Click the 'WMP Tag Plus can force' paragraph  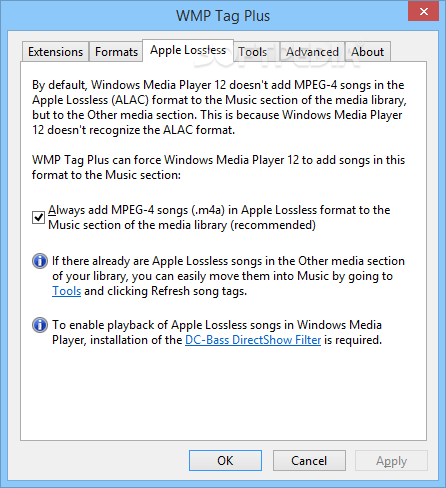[x=218, y=167]
